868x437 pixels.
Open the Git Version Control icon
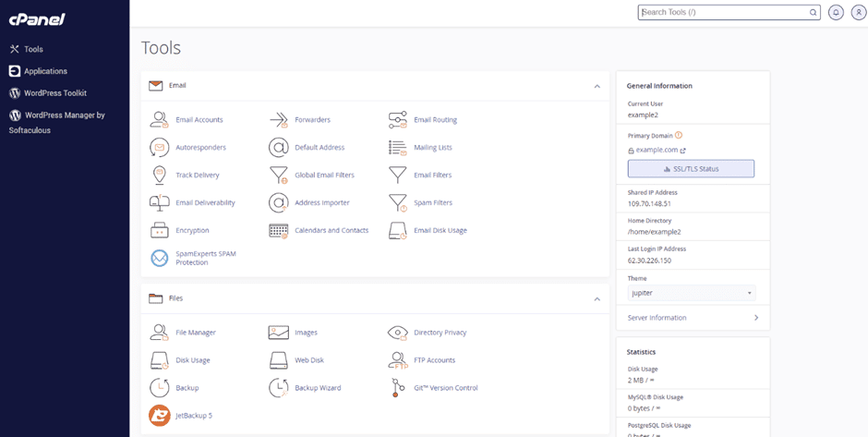pos(396,388)
